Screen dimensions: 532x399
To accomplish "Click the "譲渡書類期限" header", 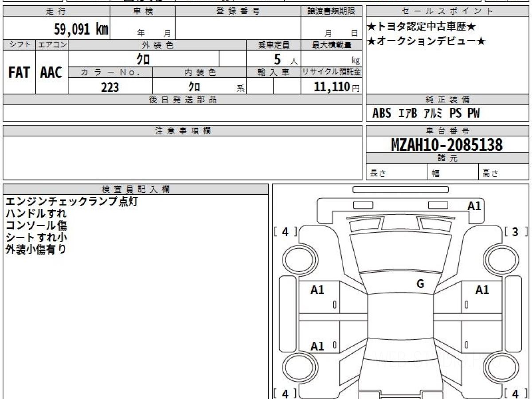I will (x=331, y=12).
